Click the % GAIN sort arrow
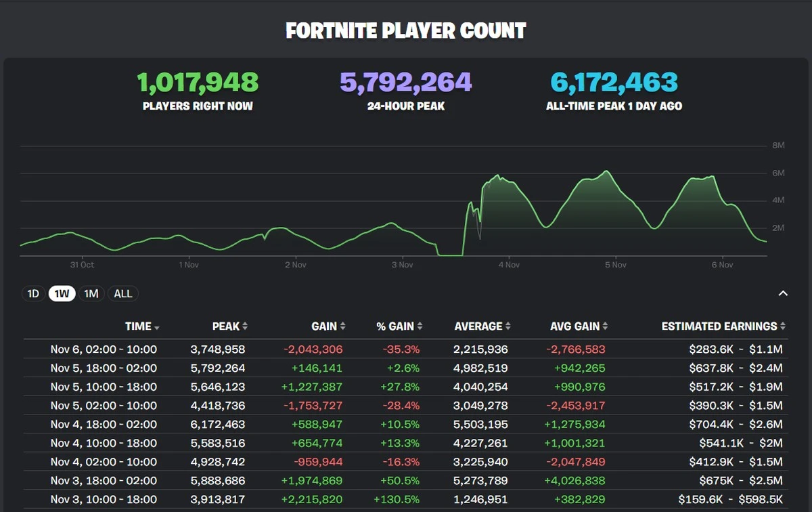Viewport: 812px width, 512px height. tap(420, 326)
